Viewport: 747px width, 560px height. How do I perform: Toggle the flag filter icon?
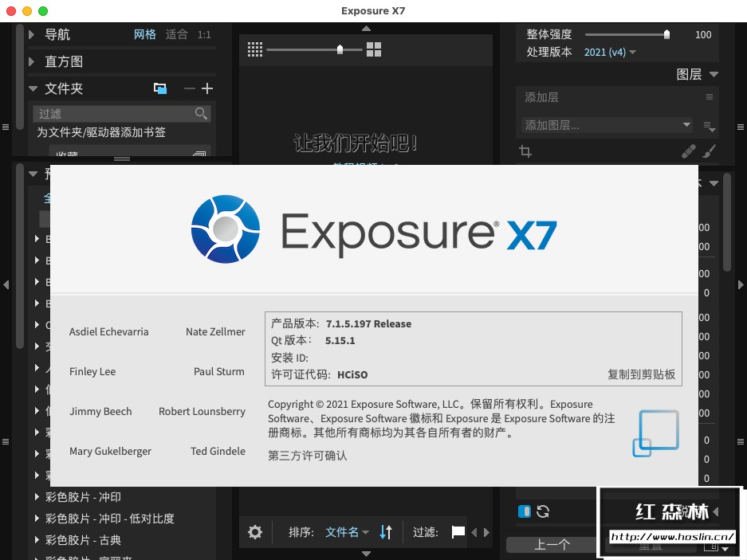tap(458, 531)
